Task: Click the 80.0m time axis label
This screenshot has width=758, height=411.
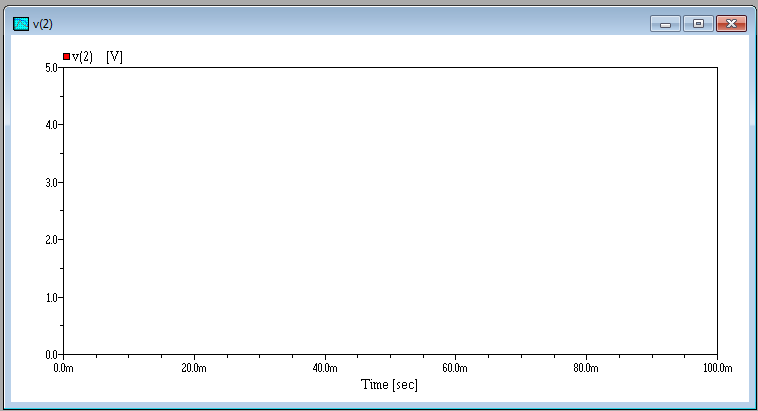Action: click(586, 368)
